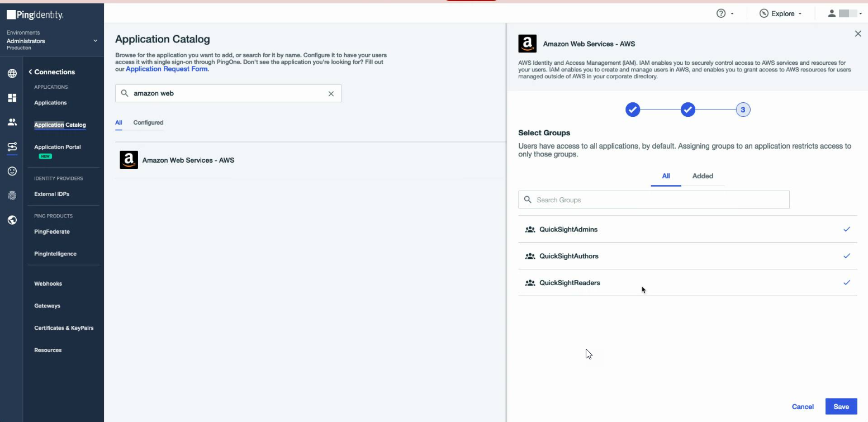Click the PingIdentity logo
The image size is (868, 422).
pos(35,15)
